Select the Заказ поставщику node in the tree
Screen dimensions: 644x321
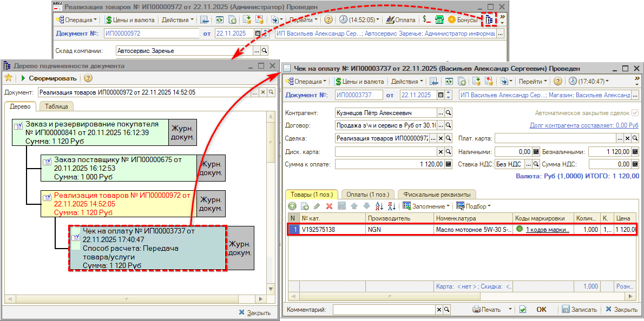click(118, 168)
